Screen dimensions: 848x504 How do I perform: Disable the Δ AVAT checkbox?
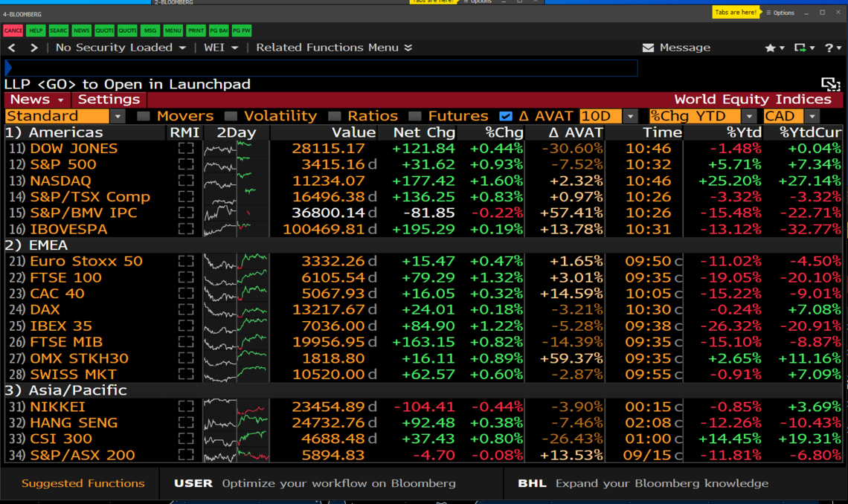click(x=507, y=115)
